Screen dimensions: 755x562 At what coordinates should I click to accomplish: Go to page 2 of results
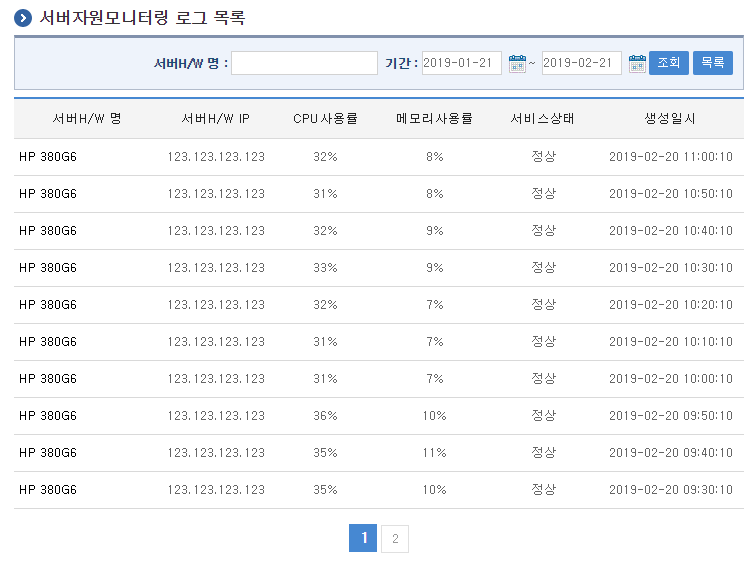395,539
